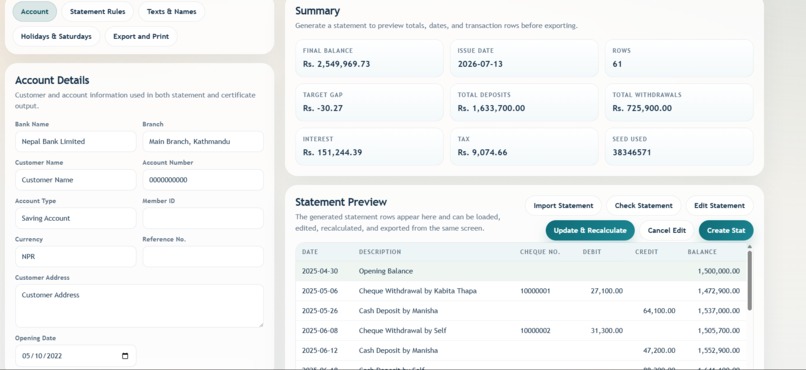This screenshot has height=370, width=806.
Task: Click the Opening Date input
Action: [x=76, y=356]
